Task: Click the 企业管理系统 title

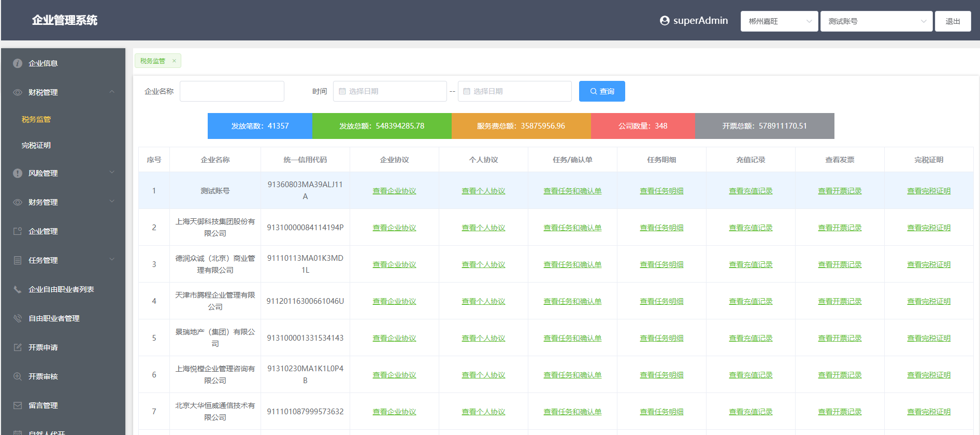Action: (x=65, y=20)
